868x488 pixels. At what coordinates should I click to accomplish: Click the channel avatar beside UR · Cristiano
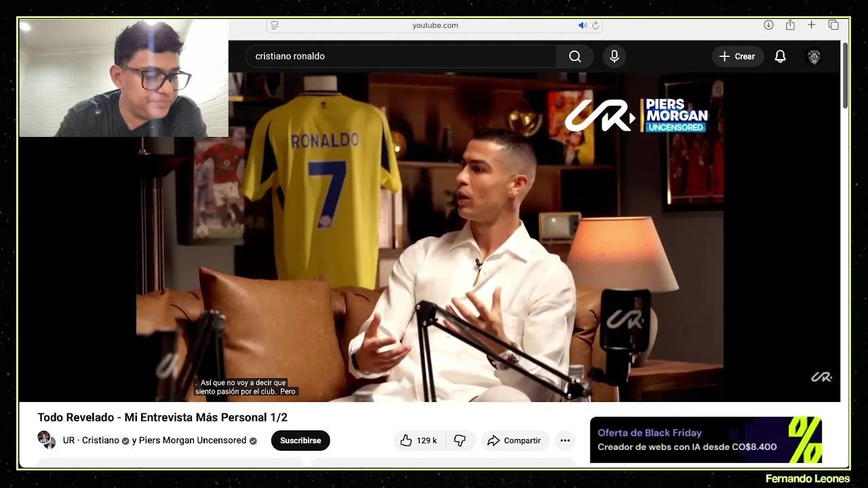pyautogui.click(x=47, y=440)
